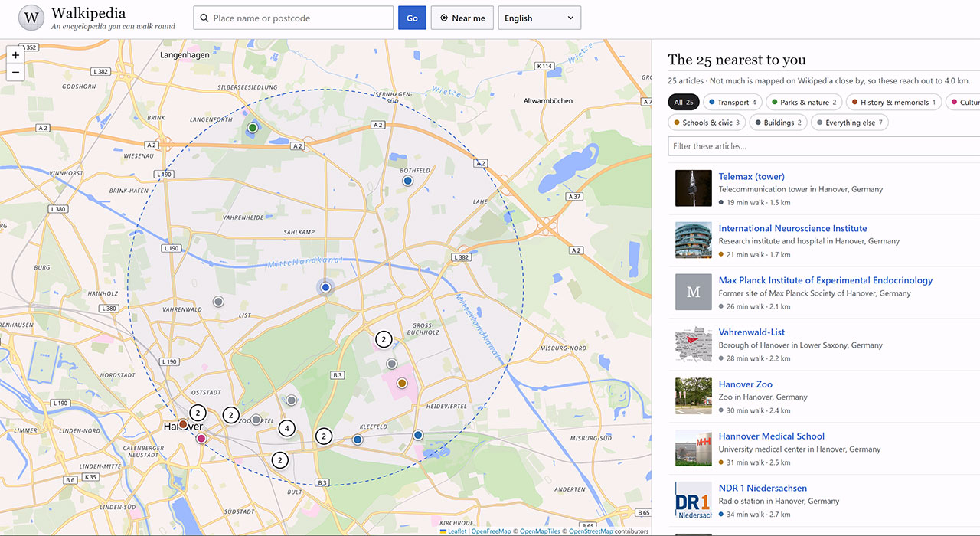980x536 pixels.
Task: Select the orange marker west of Heideviertel
Action: coord(402,383)
